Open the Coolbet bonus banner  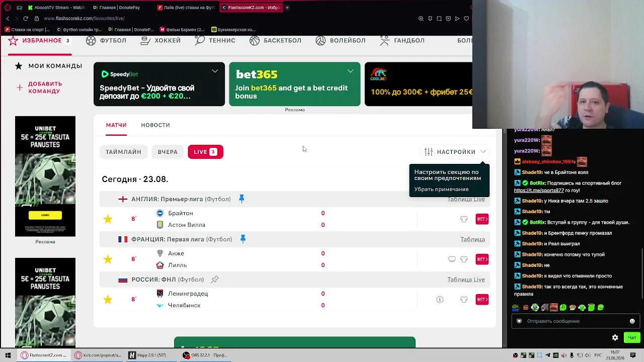pyautogui.click(x=419, y=84)
